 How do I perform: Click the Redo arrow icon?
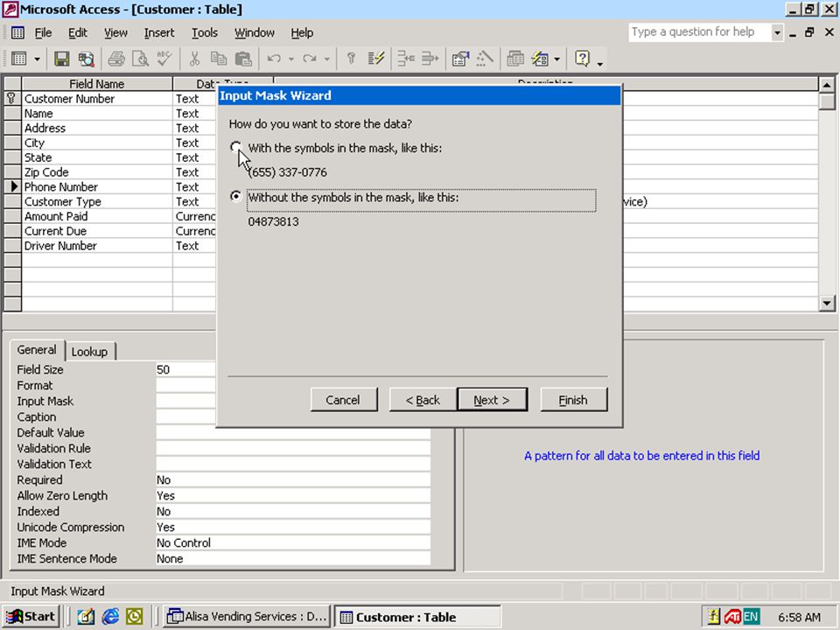click(x=309, y=59)
